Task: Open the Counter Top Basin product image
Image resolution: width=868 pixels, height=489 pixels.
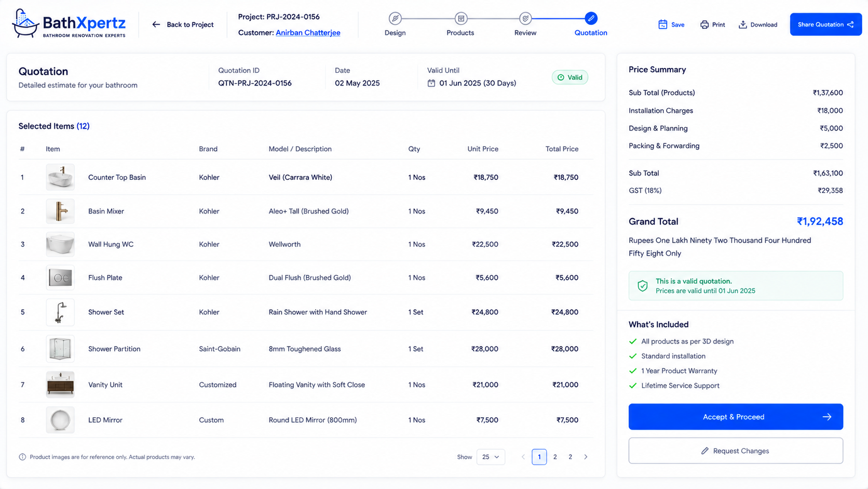Action: (60, 177)
